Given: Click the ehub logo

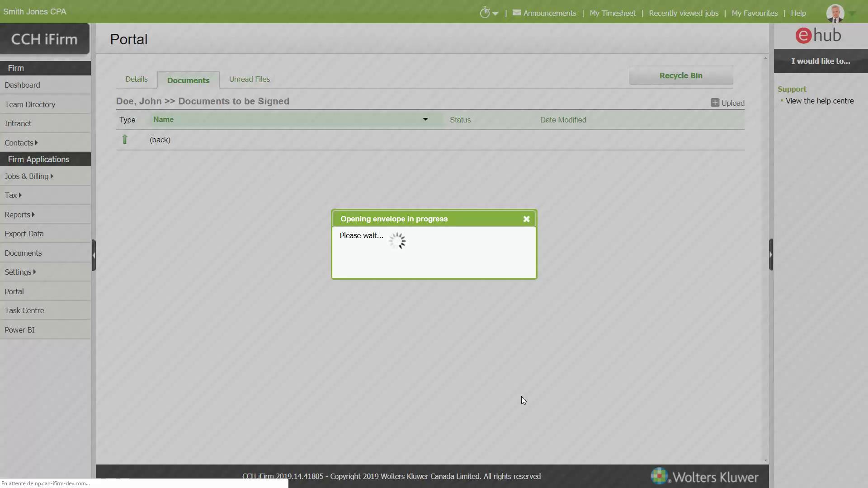Looking at the screenshot, I should pos(818,35).
